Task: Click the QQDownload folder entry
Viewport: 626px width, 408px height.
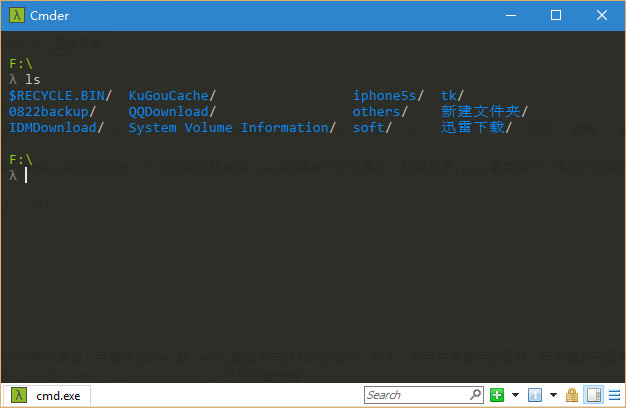Action: [168, 111]
